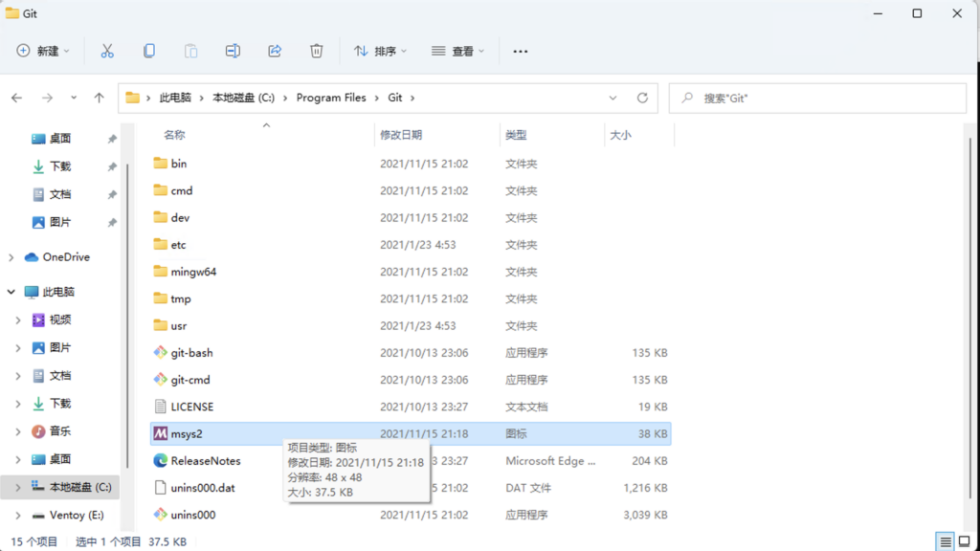Go back with the left arrow
The height and width of the screenshot is (551, 980).
tap(17, 99)
